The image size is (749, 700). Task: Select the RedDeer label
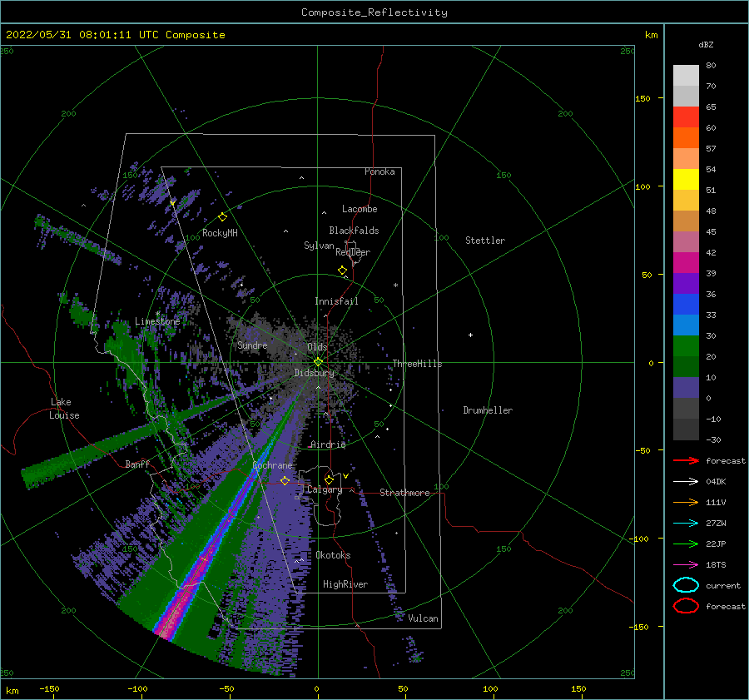353,252
